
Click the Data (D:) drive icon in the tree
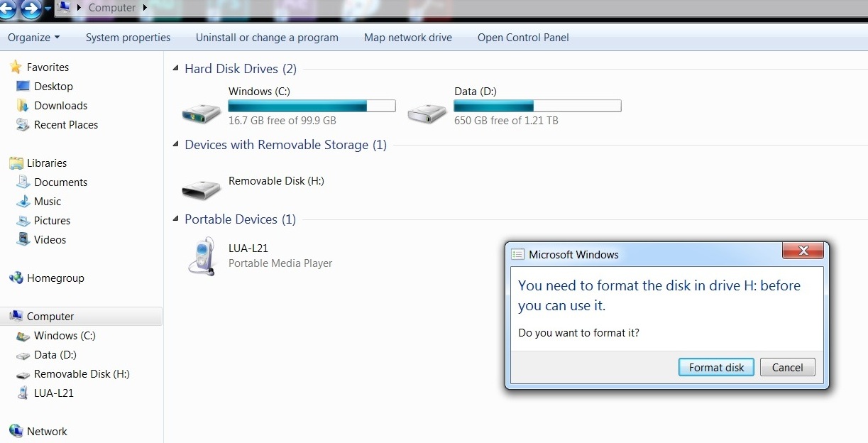(23, 355)
